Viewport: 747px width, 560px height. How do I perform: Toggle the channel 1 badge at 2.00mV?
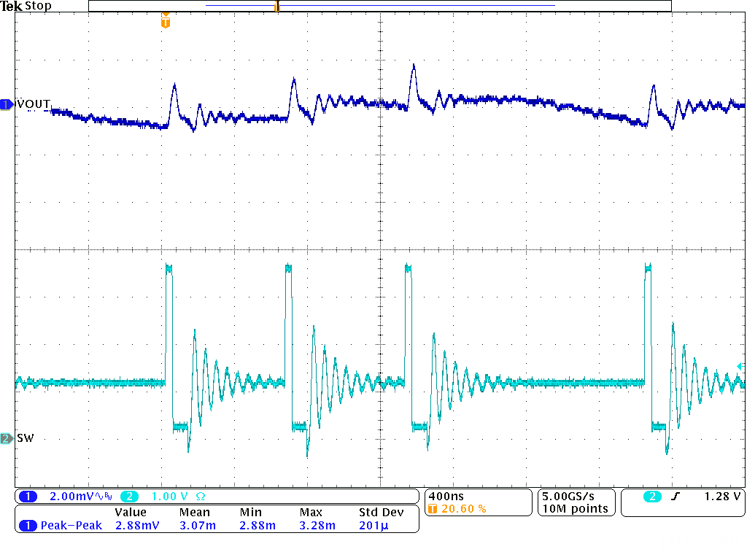point(27,497)
